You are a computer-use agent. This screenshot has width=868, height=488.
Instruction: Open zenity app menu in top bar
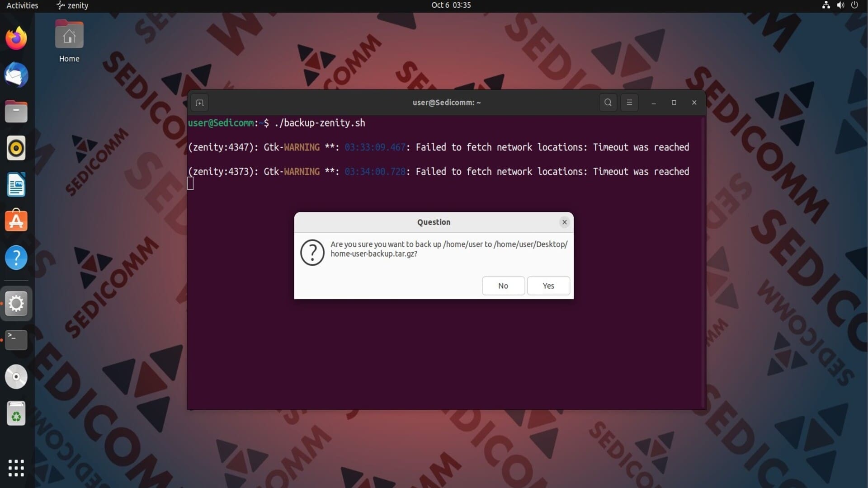(72, 5)
